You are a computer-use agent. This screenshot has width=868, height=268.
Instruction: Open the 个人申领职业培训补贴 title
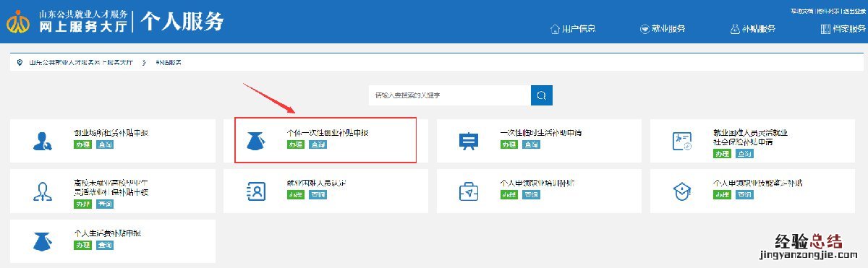click(x=537, y=183)
